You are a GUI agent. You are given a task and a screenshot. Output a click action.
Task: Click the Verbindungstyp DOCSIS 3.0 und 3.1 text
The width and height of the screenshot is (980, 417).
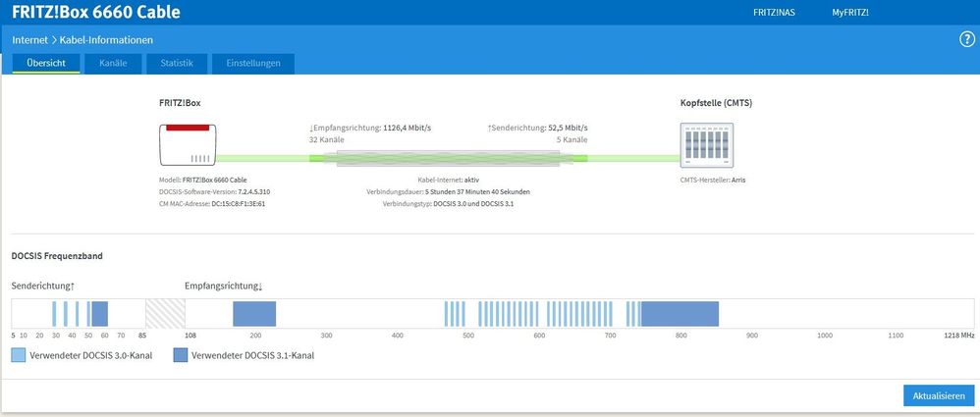pyautogui.click(x=448, y=203)
